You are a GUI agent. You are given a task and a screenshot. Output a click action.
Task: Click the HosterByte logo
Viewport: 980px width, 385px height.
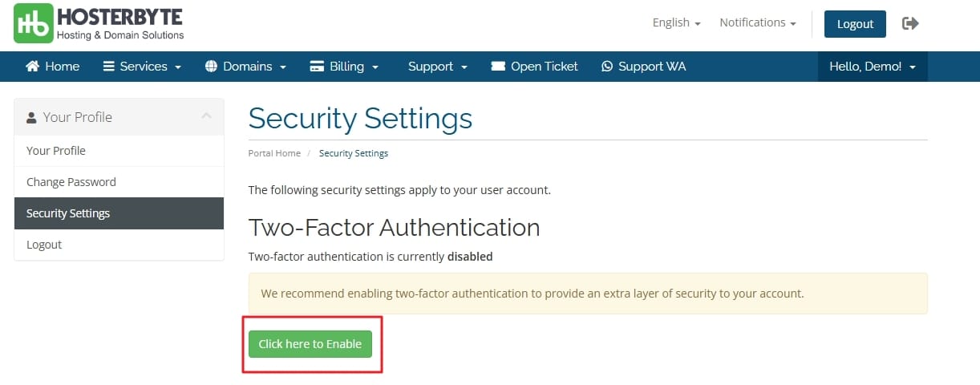[x=99, y=23]
